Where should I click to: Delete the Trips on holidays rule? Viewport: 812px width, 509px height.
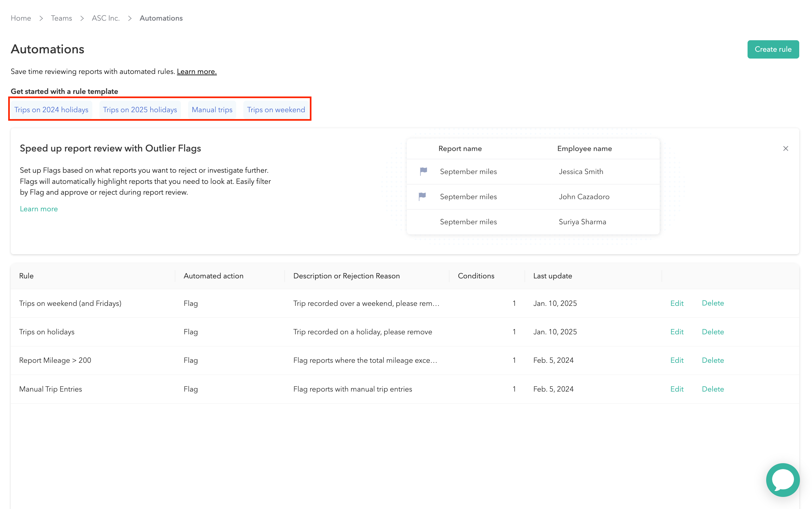[713, 332]
